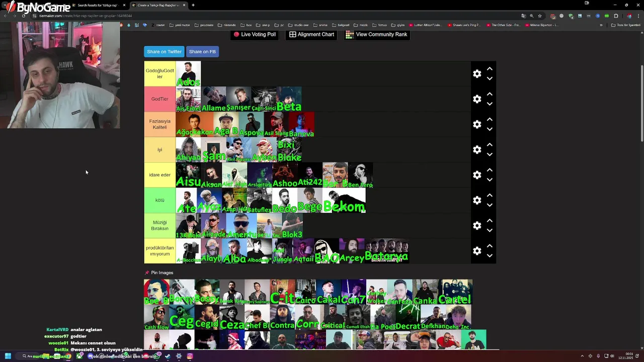The width and height of the screenshot is (644, 362).
Task: Open 'belgesel' bookmarks folder
Action: pos(341,25)
